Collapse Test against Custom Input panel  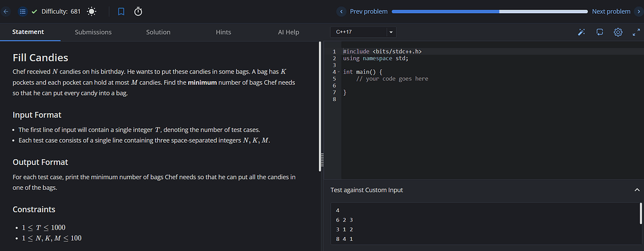[x=637, y=190]
